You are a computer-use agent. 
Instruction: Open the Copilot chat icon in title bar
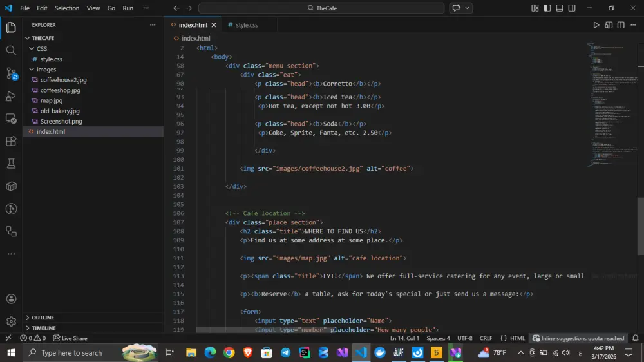pyautogui.click(x=456, y=8)
